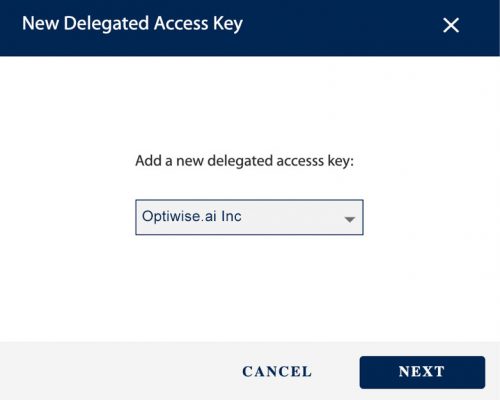
Task: Expand the delegated access key organization list
Action: (x=249, y=217)
